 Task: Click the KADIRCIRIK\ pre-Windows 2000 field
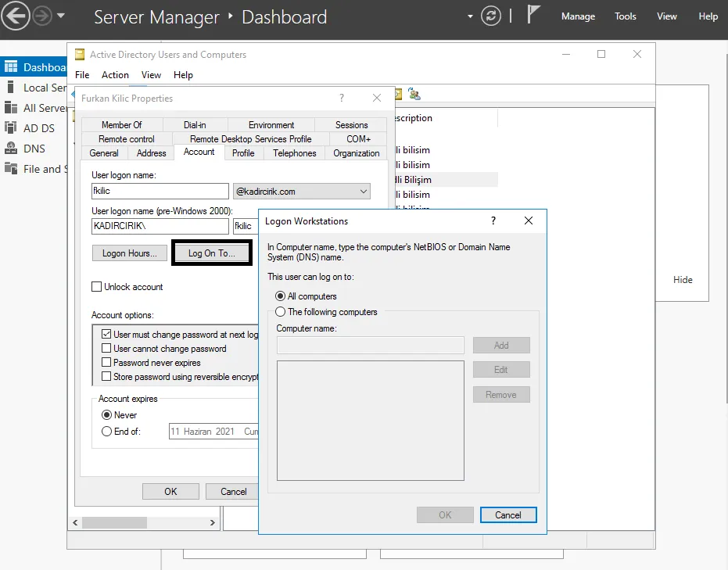click(x=160, y=226)
